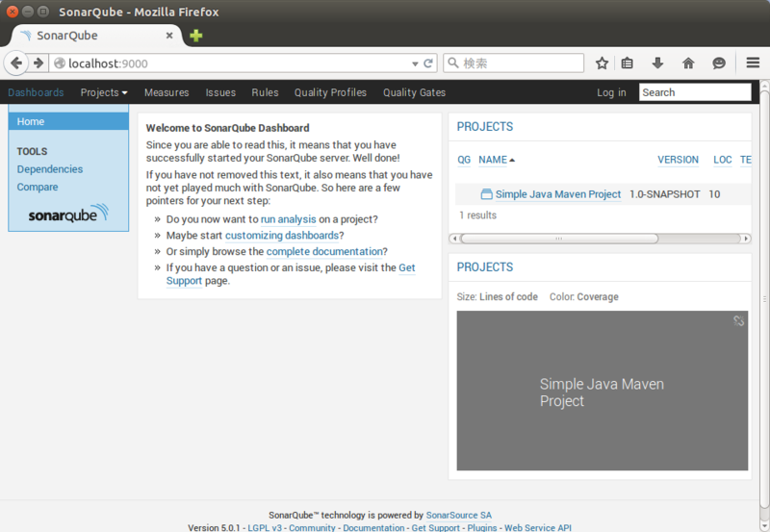Open the Quality Profiles menu item
The width and height of the screenshot is (770, 532).
[330, 92]
